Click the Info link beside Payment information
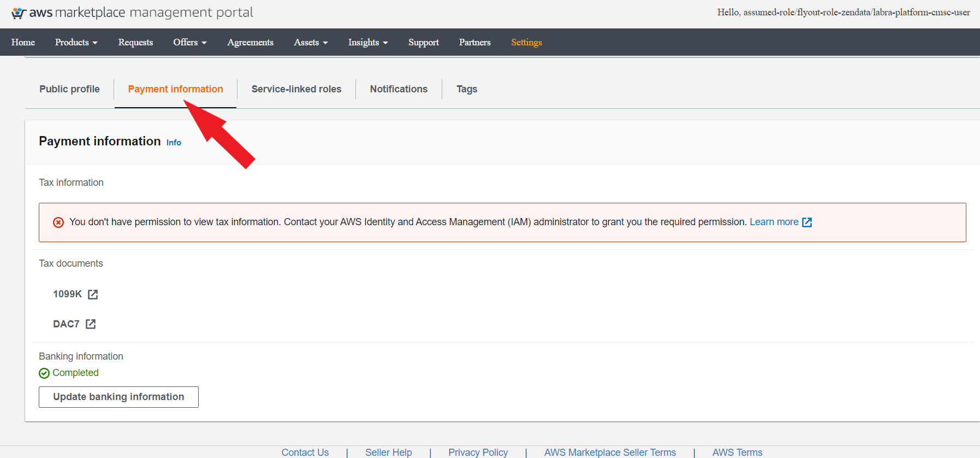The image size is (980, 458). 174,143
